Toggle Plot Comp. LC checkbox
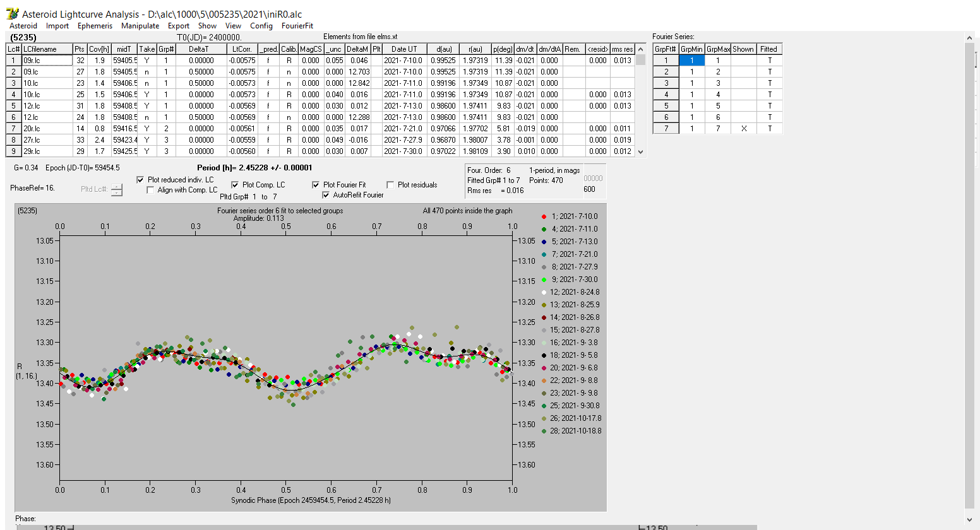The image size is (980, 530). (235, 185)
